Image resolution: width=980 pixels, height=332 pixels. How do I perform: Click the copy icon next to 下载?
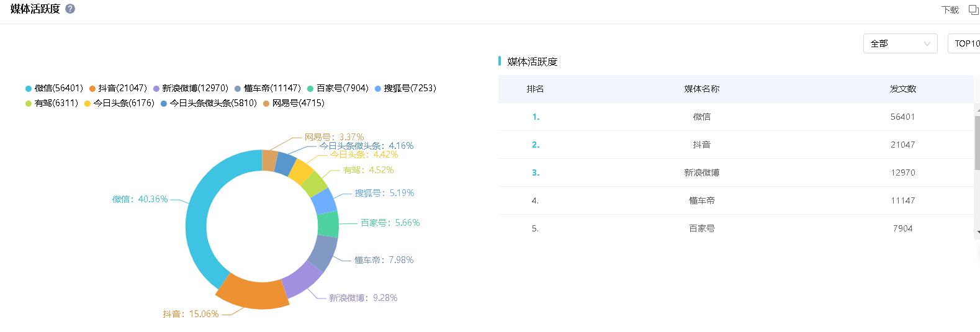[973, 9]
